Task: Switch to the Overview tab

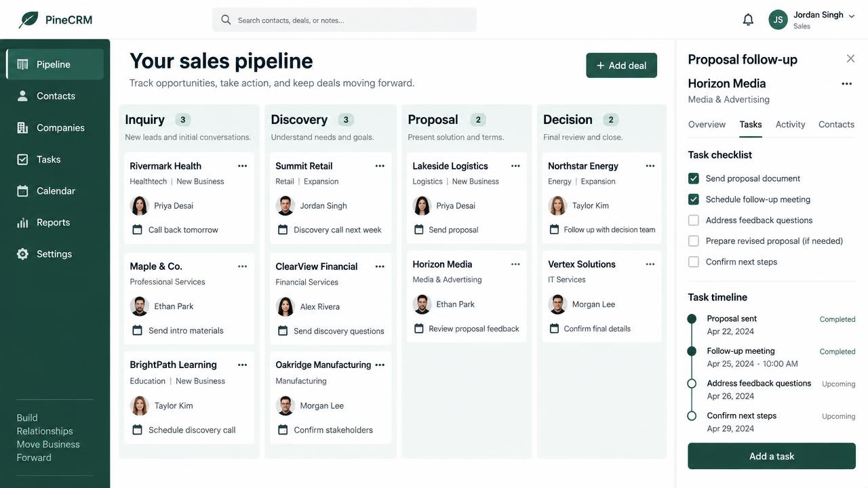Action: pos(707,124)
